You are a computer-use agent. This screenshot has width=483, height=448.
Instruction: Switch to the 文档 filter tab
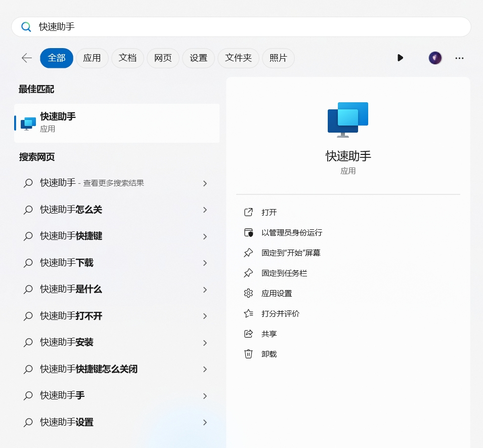click(x=127, y=58)
